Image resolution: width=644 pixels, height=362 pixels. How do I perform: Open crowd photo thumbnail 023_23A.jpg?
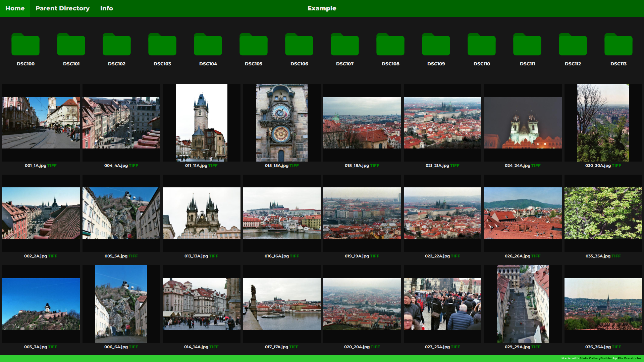coord(442,304)
